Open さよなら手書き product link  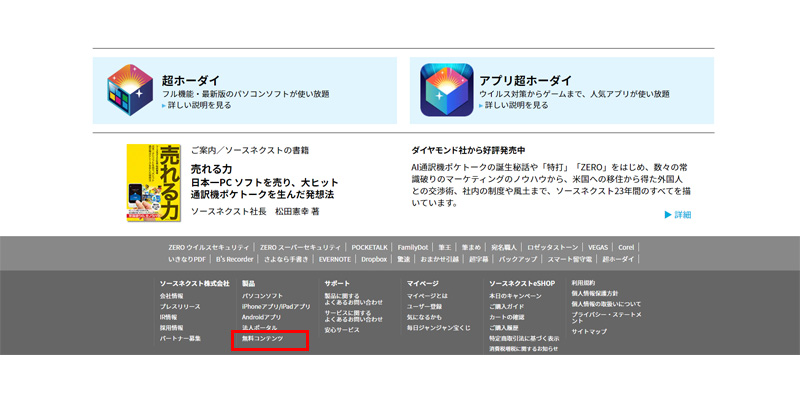pos(286,259)
